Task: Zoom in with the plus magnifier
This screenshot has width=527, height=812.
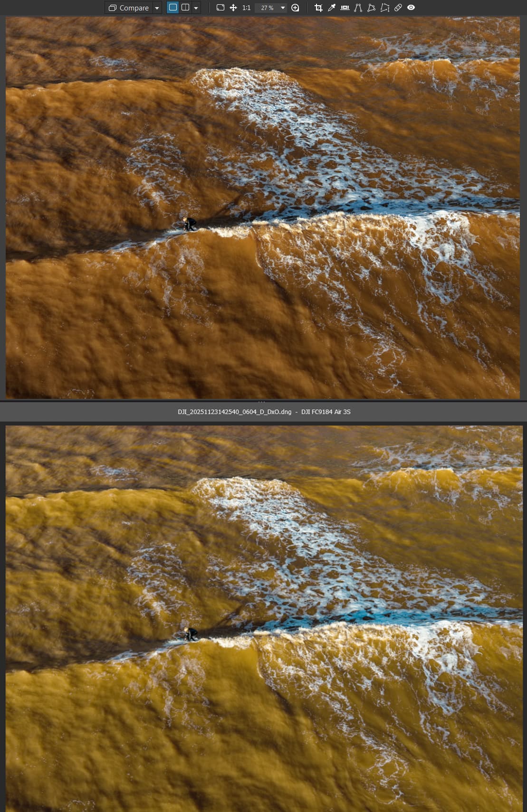Action: point(295,8)
